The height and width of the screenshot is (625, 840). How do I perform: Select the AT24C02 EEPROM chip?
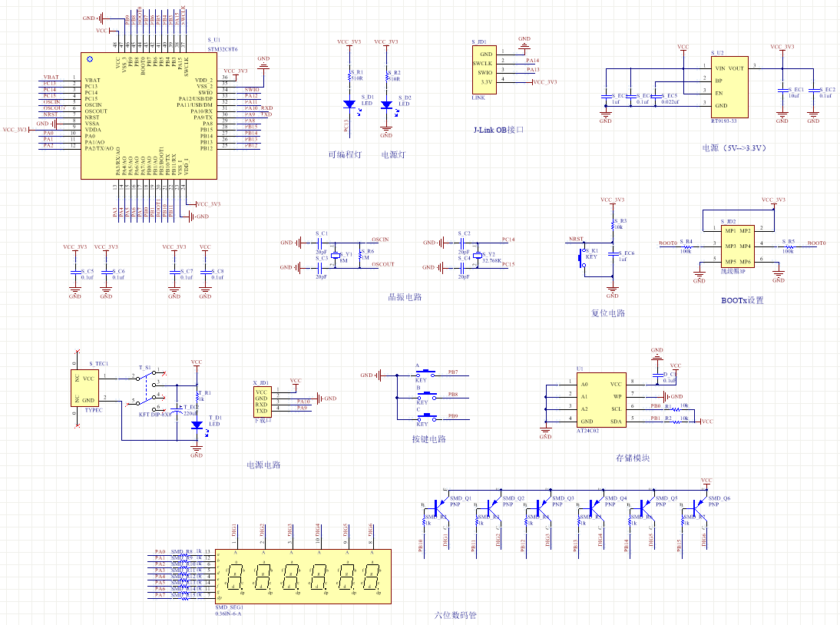[602, 402]
